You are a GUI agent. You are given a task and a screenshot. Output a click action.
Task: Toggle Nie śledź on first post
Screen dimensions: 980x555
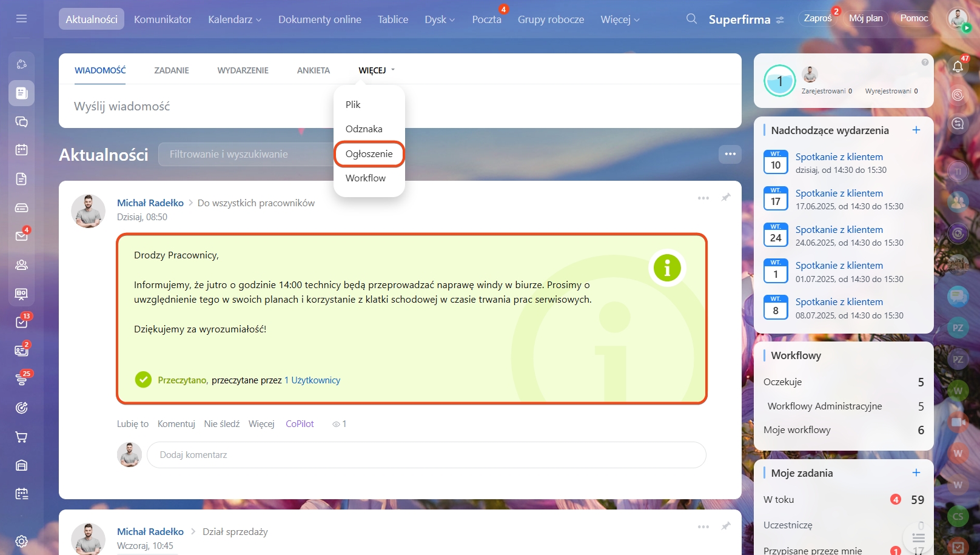[x=222, y=424]
